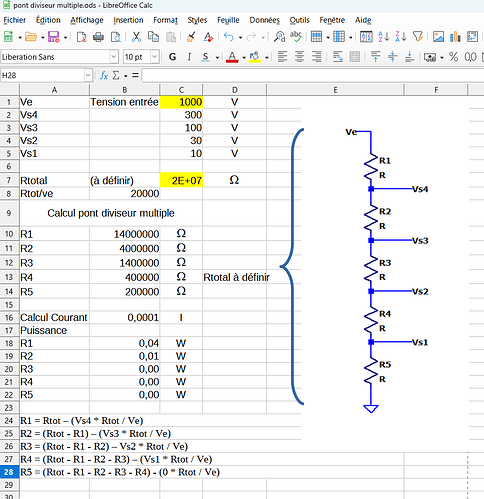Open the Feuille menu
The image size is (484, 499).
point(228,20)
